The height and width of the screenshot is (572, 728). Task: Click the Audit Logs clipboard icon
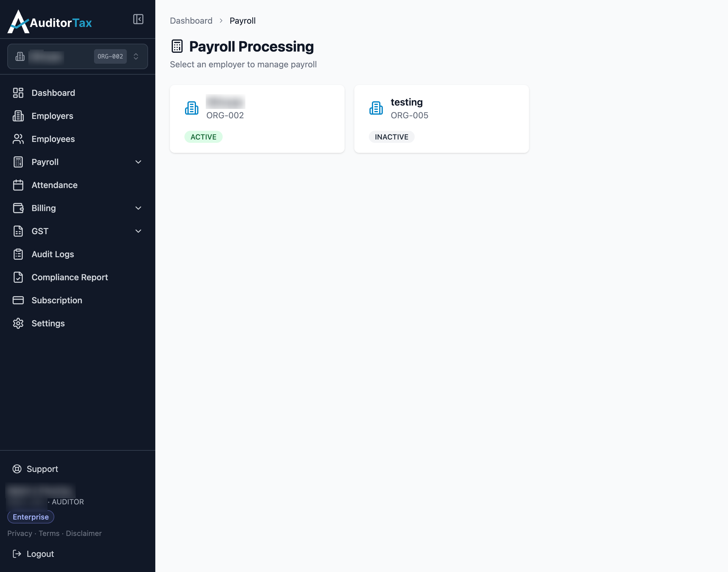tap(18, 254)
